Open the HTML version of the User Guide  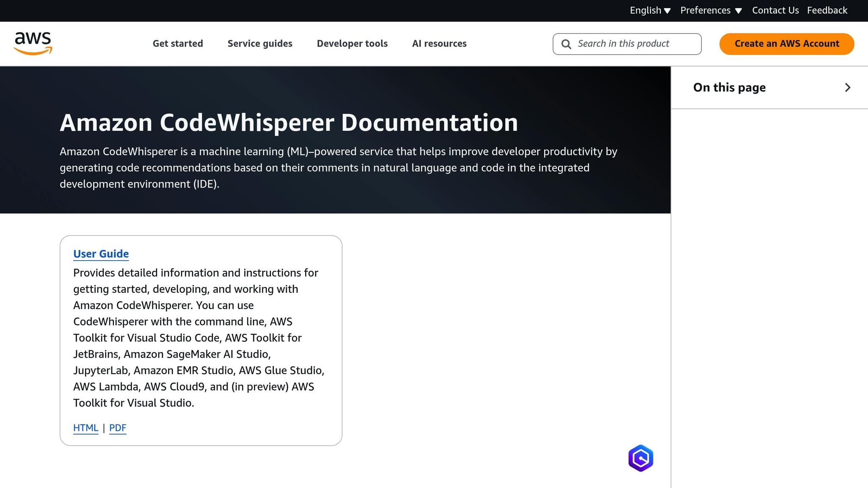86,428
